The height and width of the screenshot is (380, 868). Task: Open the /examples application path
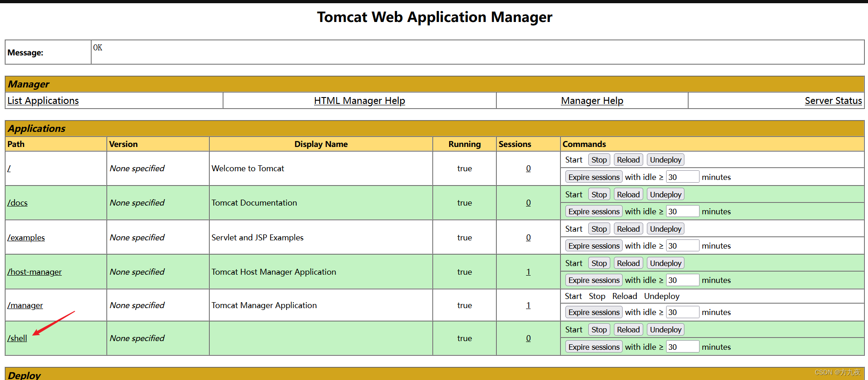tap(26, 238)
